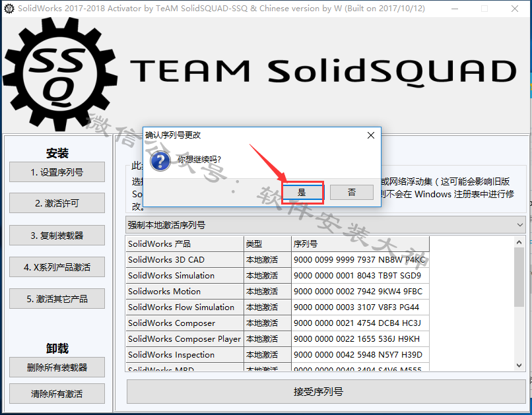Close the 确认序列号更改 dialog with X
Screen dimensions: 532x415
[371, 135]
